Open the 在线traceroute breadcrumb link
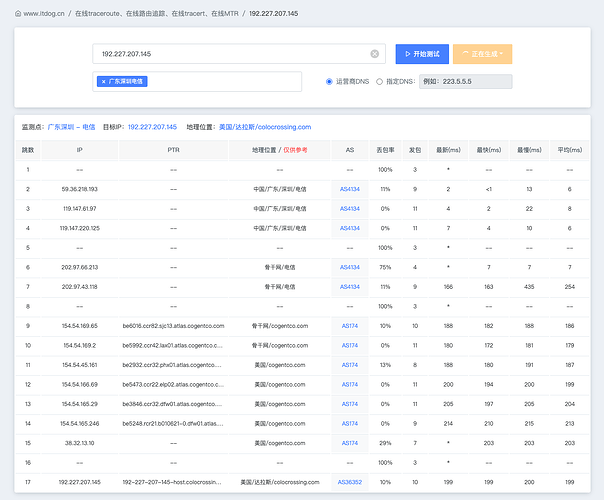The image size is (604, 500). (157, 13)
